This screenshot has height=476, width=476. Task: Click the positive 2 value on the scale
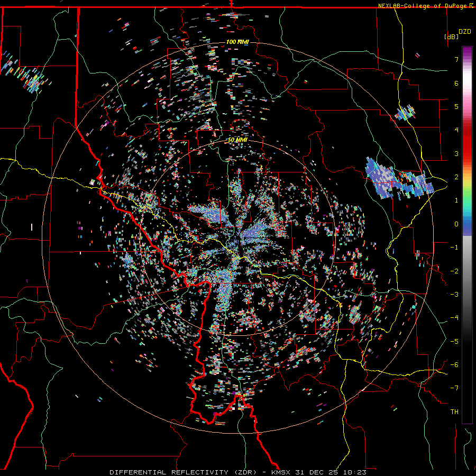pyautogui.click(x=456, y=177)
